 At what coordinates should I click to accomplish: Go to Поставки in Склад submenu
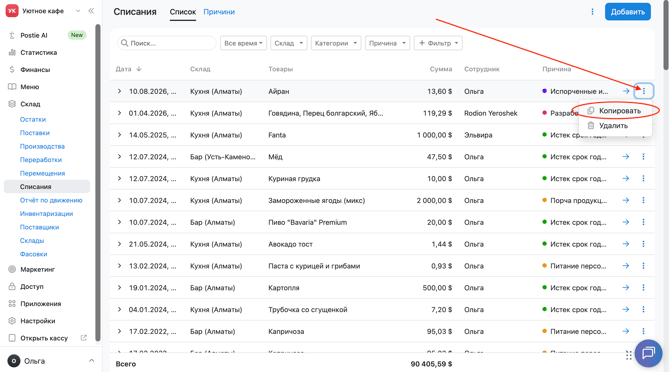point(35,133)
